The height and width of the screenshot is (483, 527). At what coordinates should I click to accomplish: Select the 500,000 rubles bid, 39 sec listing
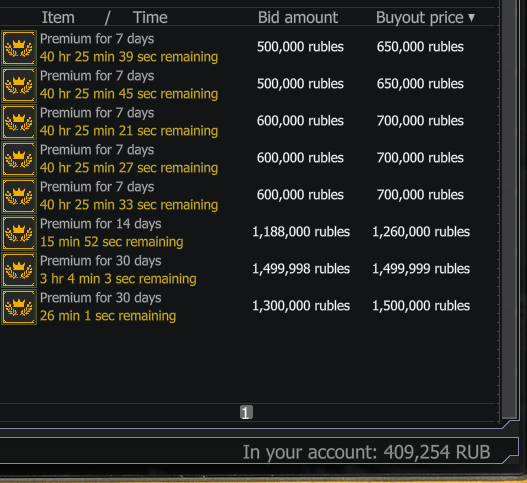pos(249,48)
